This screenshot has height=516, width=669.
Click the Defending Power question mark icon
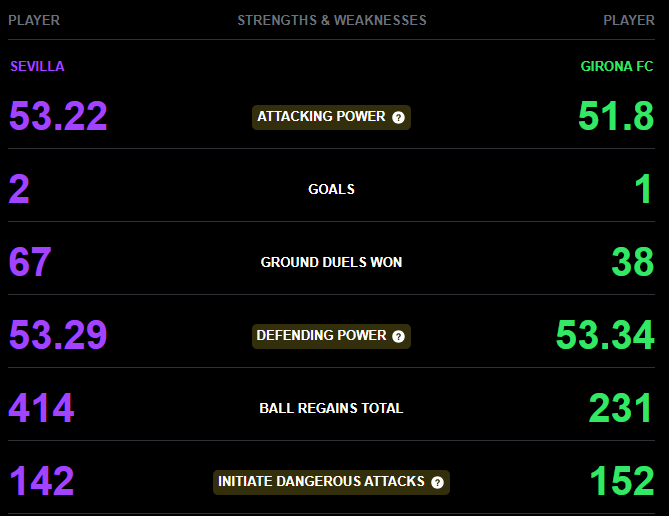click(x=398, y=336)
